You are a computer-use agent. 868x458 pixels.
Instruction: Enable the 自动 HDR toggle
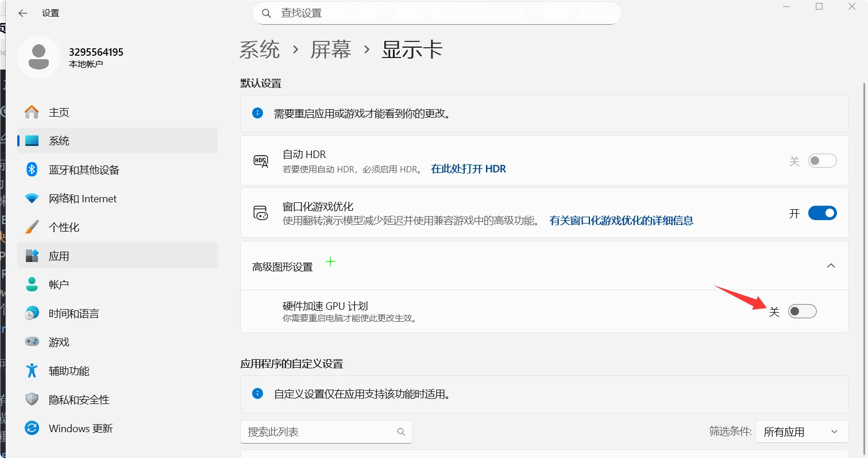pos(822,160)
